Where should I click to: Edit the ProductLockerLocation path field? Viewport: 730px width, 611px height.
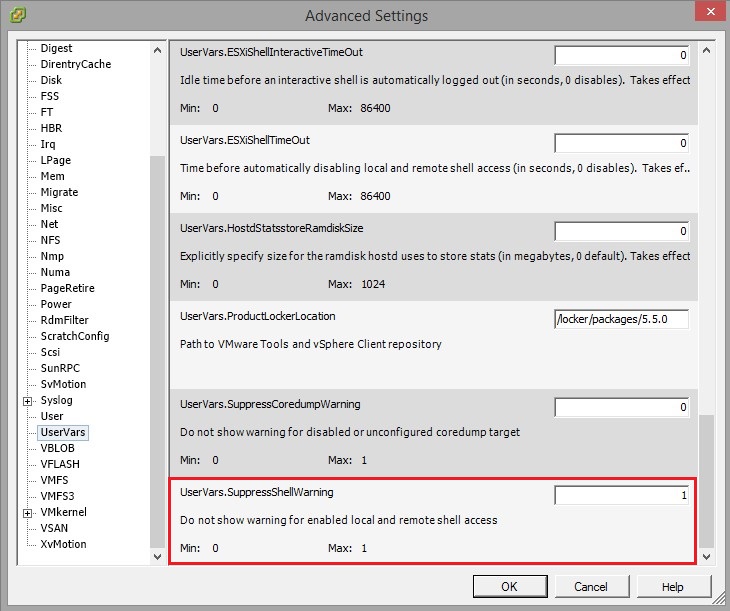(x=621, y=320)
